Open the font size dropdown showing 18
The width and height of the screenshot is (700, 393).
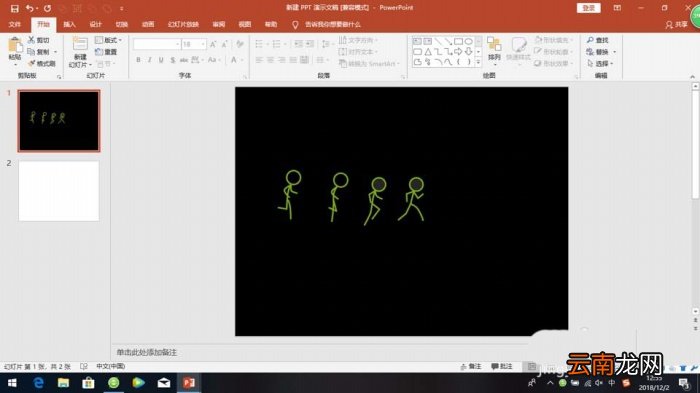pyautogui.click(x=203, y=44)
